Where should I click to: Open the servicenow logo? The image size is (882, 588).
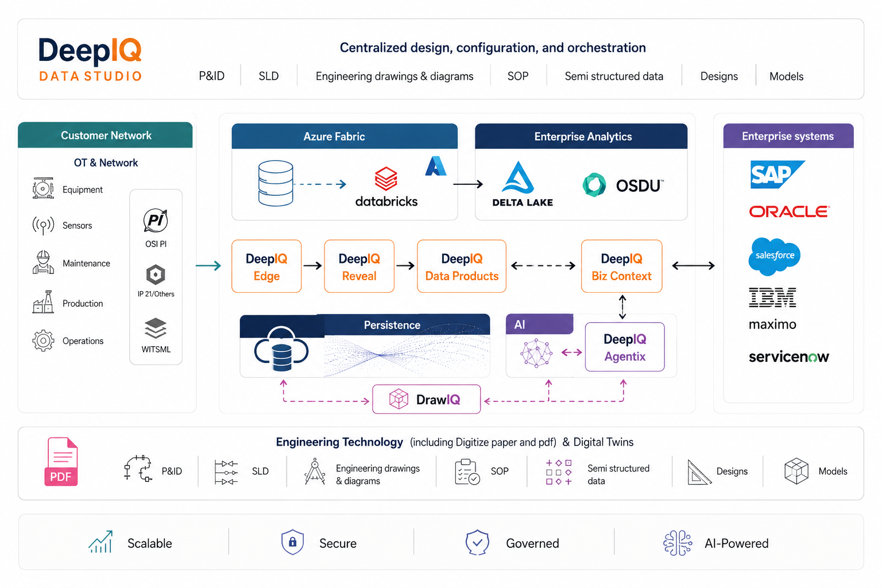(789, 357)
